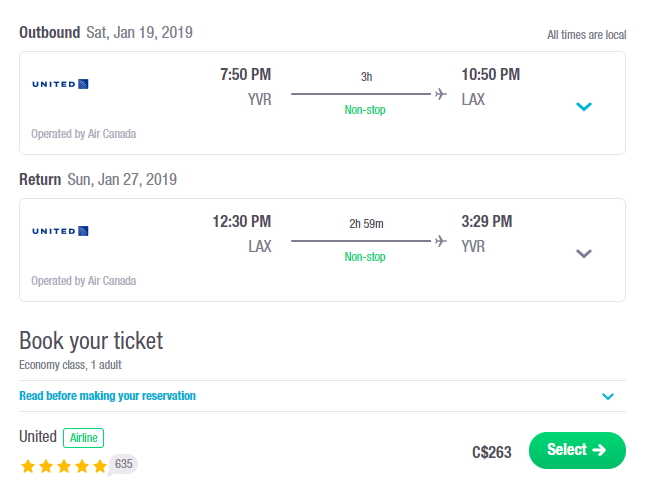
Task: Click the five-star rating for United
Action: (64, 466)
